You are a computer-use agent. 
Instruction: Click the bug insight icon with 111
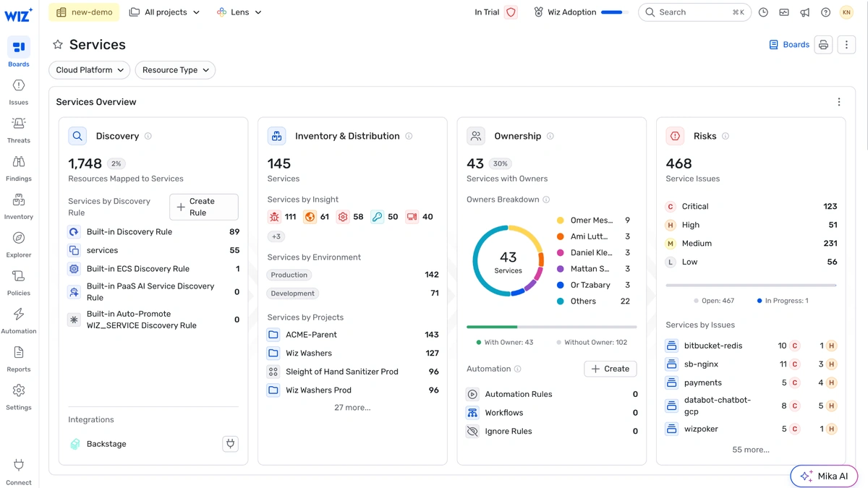[274, 217]
